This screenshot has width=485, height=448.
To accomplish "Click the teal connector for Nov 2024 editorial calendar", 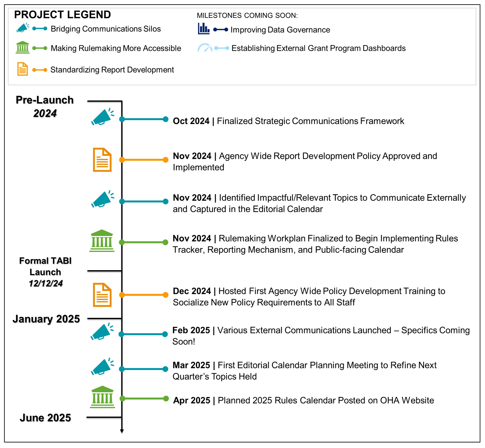I will coord(144,202).
